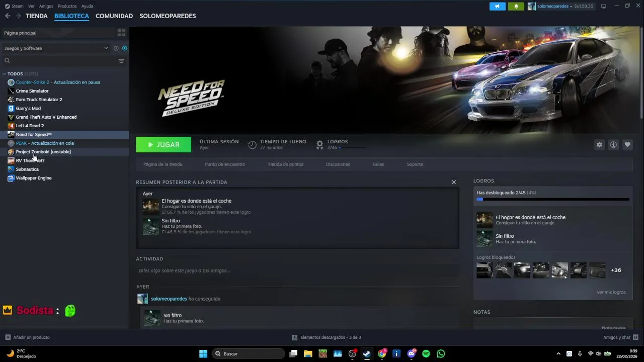Open advanced filter options in library search
Viewport: 644px width, 362px height.
click(x=121, y=61)
